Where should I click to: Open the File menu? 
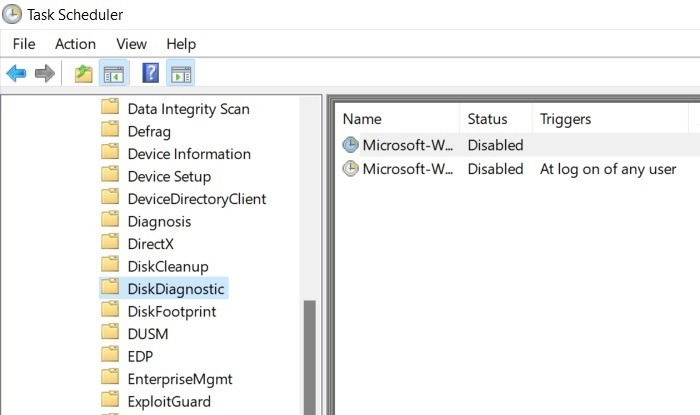point(24,44)
